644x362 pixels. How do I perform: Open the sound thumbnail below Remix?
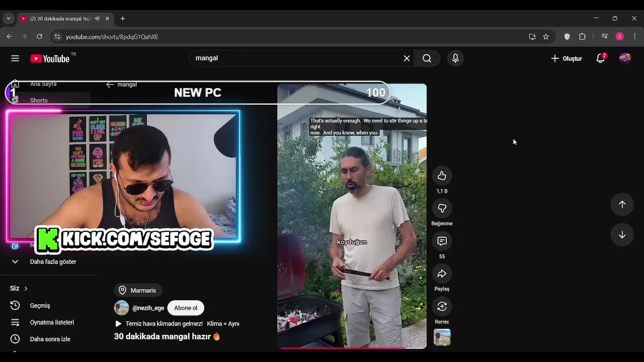(442, 337)
